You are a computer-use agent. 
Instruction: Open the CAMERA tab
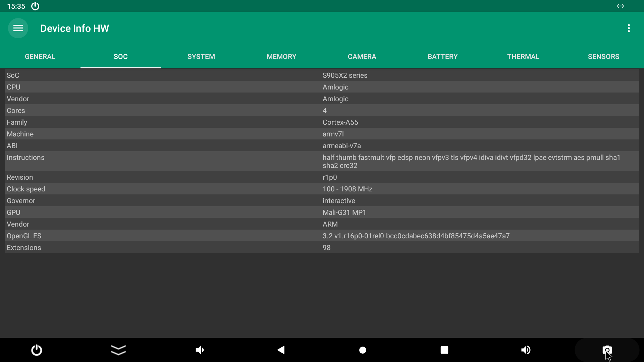pyautogui.click(x=362, y=57)
